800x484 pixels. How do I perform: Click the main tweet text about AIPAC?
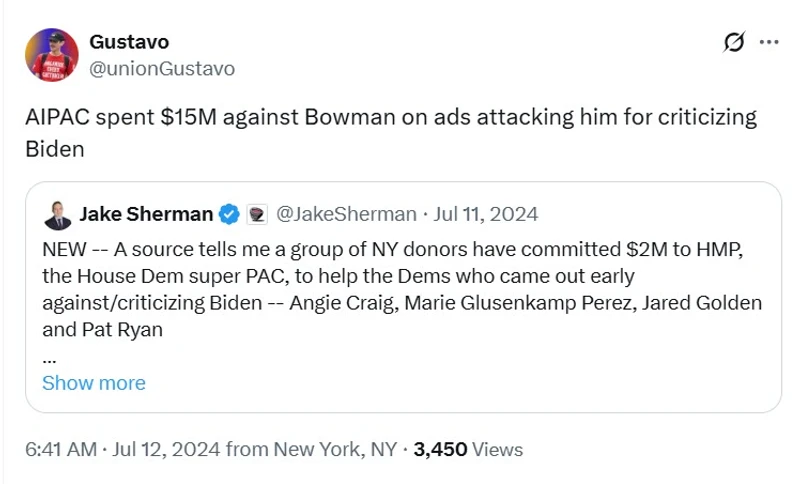click(x=390, y=117)
